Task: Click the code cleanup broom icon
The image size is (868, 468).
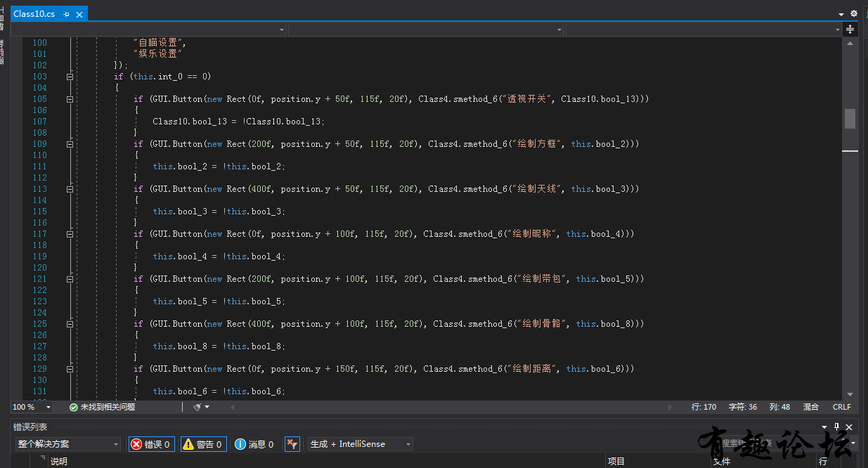Action: (x=197, y=407)
